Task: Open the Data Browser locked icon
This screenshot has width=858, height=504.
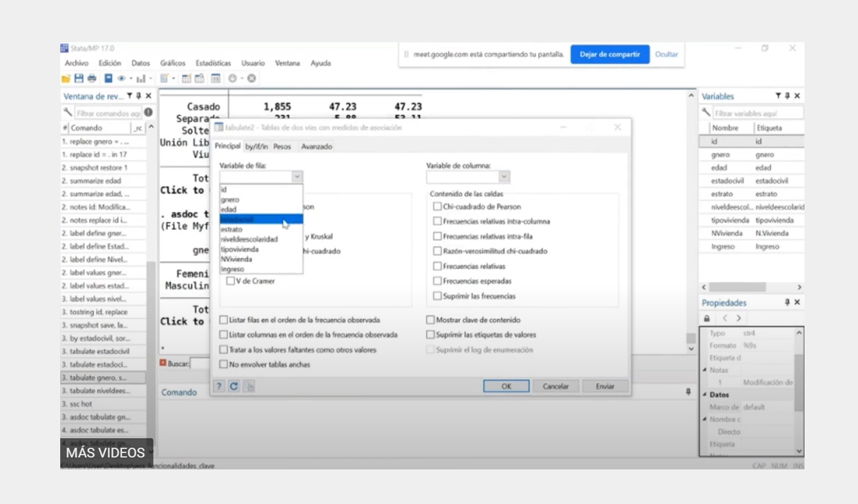Action: 199,79
